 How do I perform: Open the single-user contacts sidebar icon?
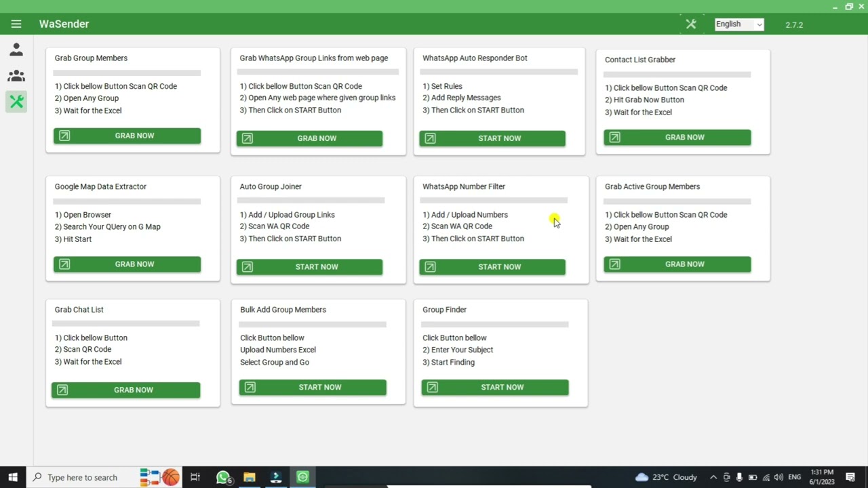coord(16,49)
